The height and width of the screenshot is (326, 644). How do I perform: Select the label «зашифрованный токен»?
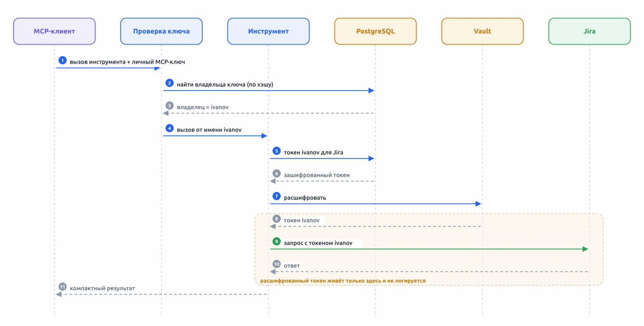coord(317,175)
